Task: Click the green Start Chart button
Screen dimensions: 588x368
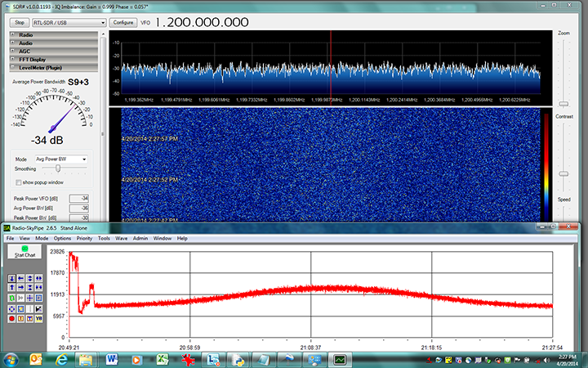Action: click(24, 252)
